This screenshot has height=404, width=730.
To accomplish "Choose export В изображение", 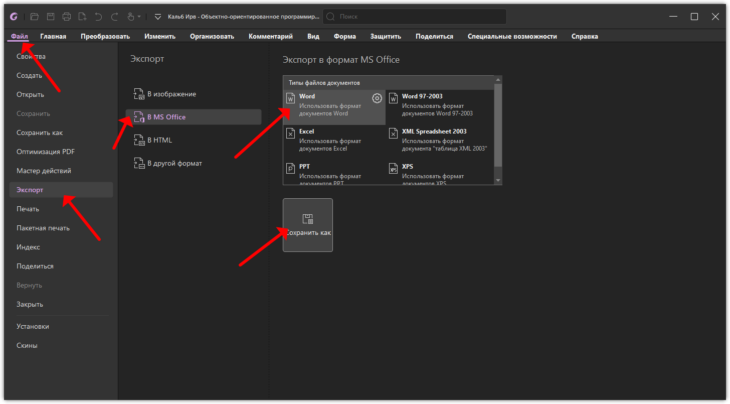I will click(194, 94).
